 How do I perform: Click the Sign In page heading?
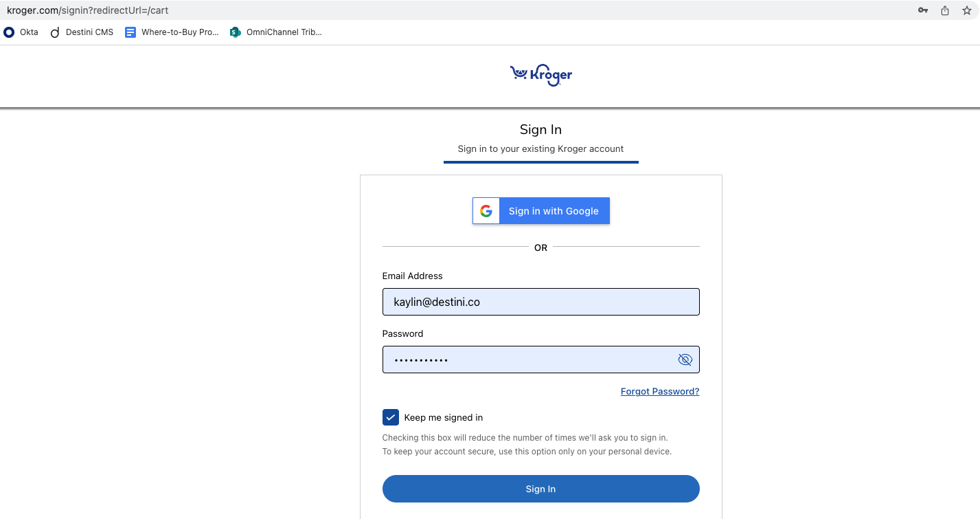[541, 129]
